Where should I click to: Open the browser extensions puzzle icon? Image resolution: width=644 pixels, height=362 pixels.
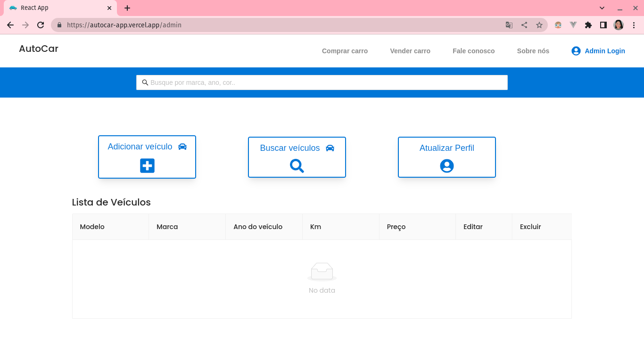[x=588, y=25]
